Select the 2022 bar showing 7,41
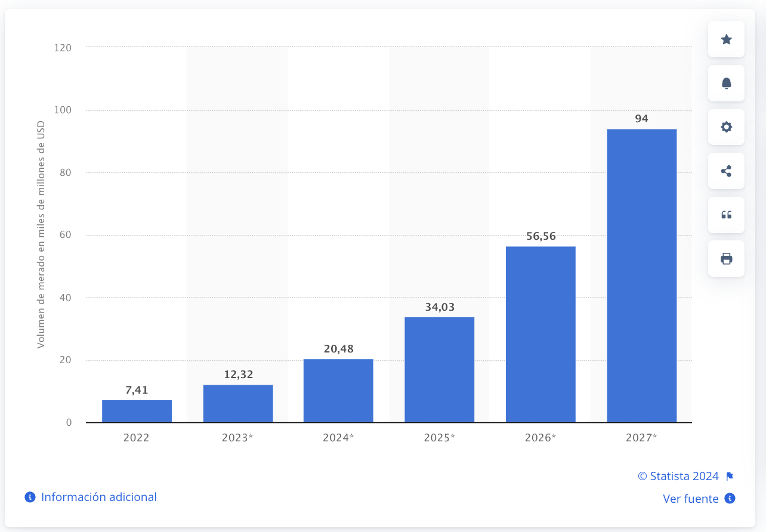 point(137,411)
